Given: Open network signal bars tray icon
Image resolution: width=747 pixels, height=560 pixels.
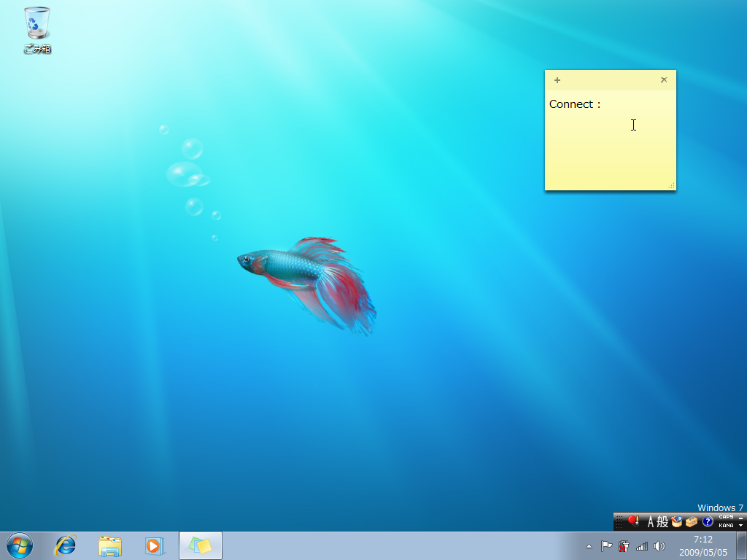Looking at the screenshot, I should click(642, 546).
